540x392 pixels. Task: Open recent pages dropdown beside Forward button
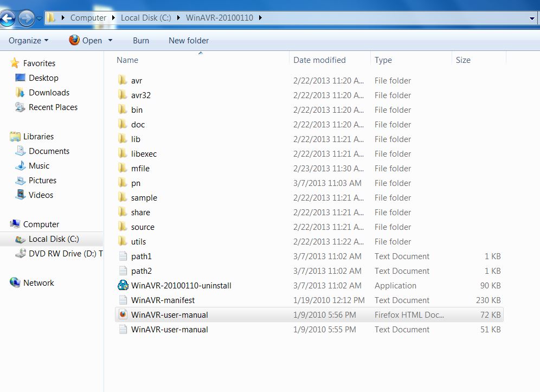pos(39,18)
